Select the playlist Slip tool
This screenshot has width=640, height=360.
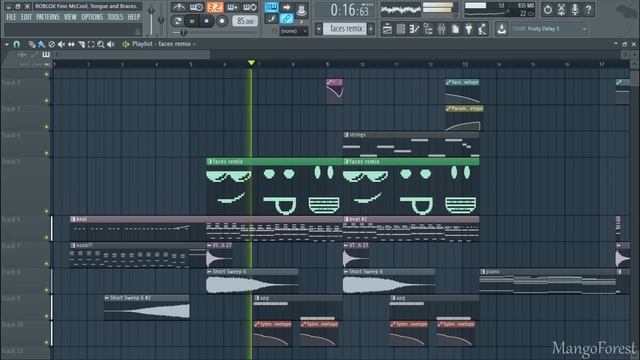tap(71, 44)
